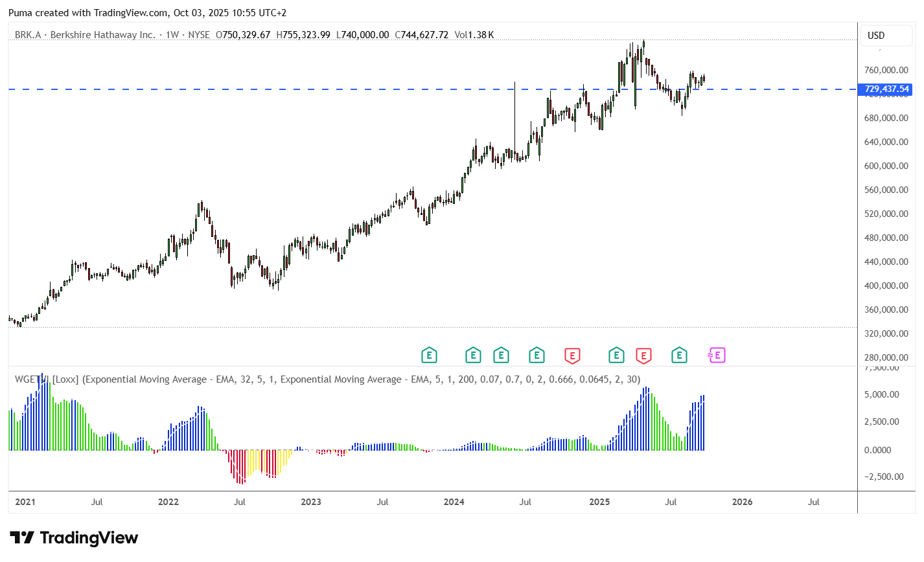924x562 pixels.
Task: Select the 1W interval label
Action: coord(172,35)
